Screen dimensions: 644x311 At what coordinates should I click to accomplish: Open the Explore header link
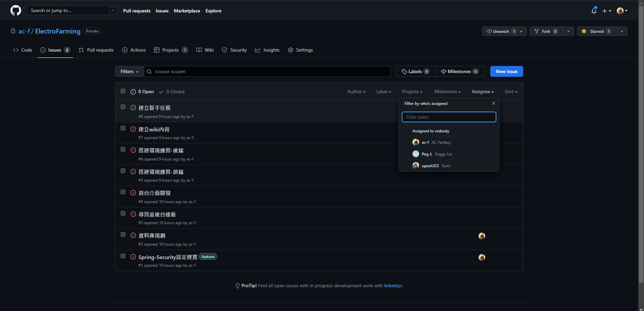pos(213,11)
